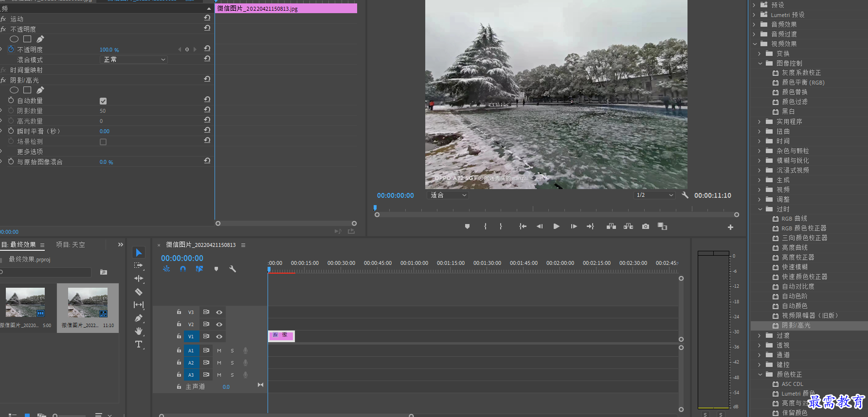Select the RGB 曲线 effect
This screenshot has height=417, width=868.
click(794, 219)
